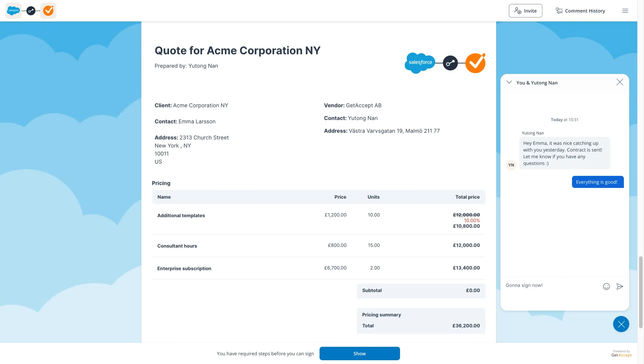The image size is (644, 364).
Task: Click the YN avatar in chat
Action: tap(511, 165)
